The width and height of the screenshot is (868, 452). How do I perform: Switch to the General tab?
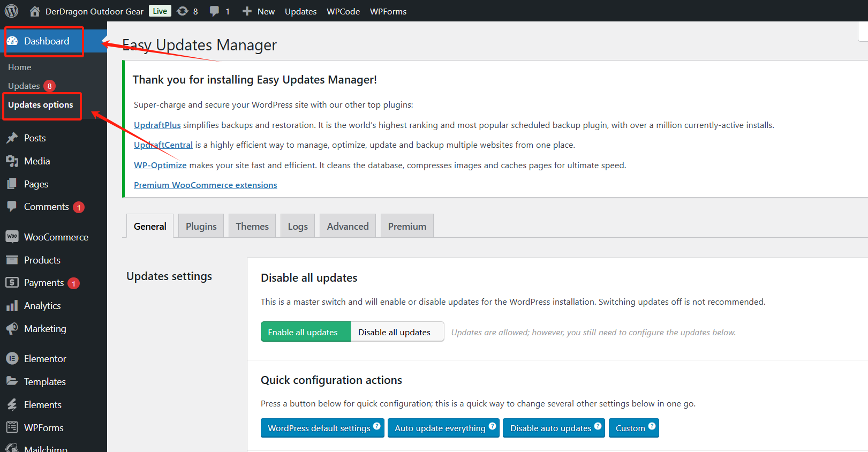click(x=150, y=226)
